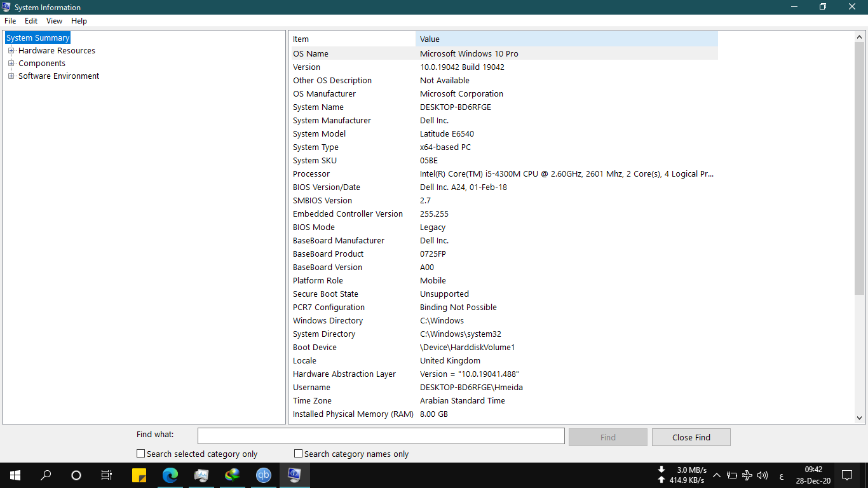Screen dimensions: 868x488
Task: Select the OS Name row
Action: (x=505, y=54)
